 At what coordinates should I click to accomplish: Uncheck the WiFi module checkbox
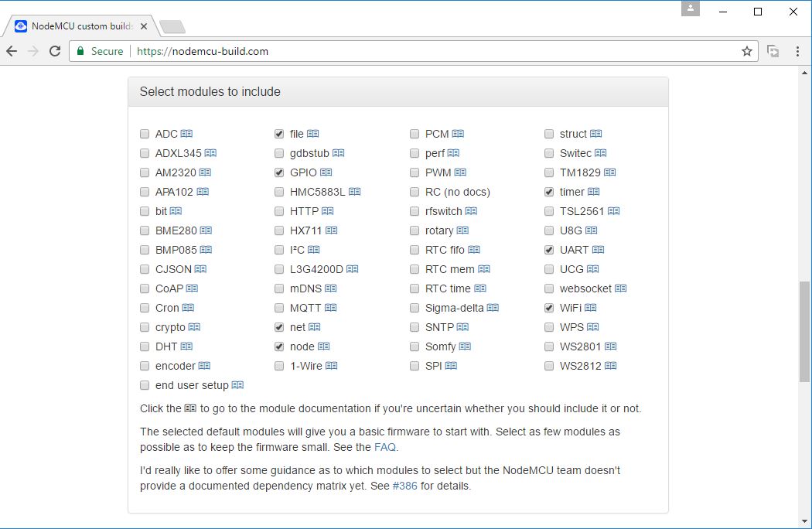[549, 309]
